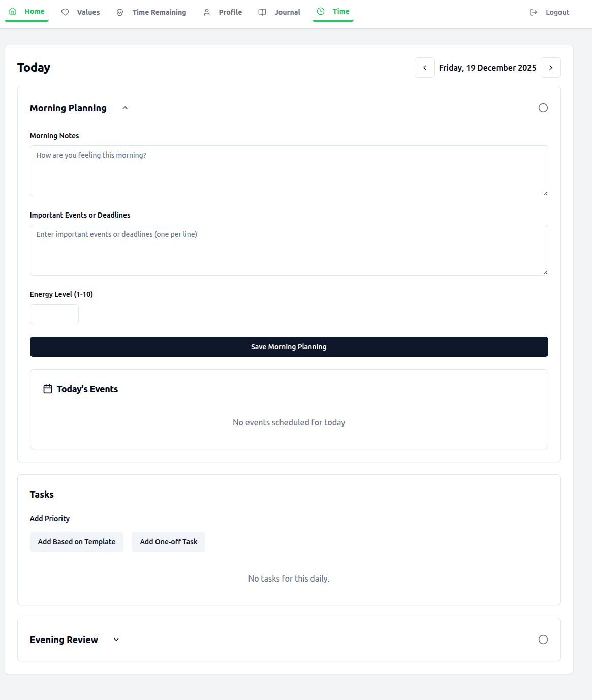This screenshot has width=592, height=700.
Task: Click the Home house icon
Action: [13, 11]
